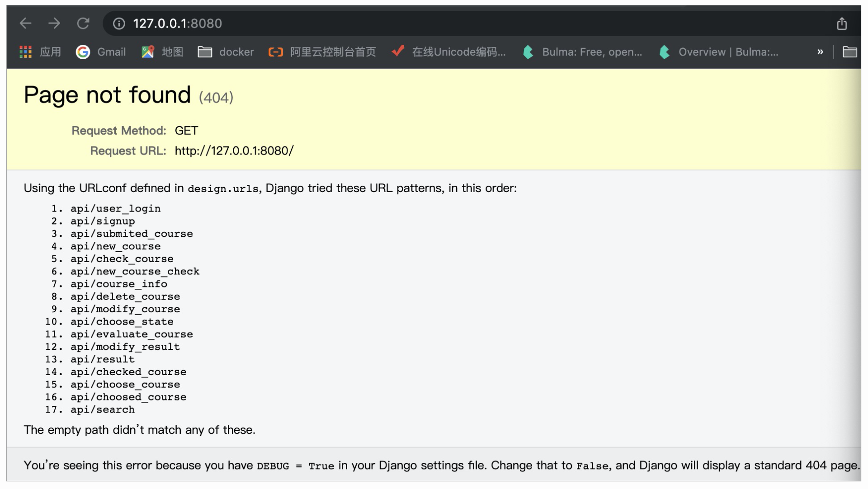Viewport: 868px width, 489px height.
Task: Click the api/user_login pattern text
Action: (x=115, y=209)
